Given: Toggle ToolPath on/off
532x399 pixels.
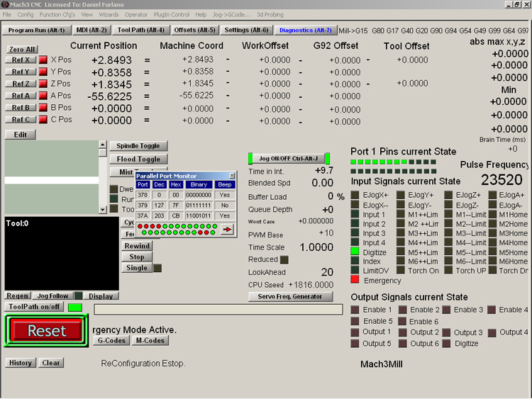Looking at the screenshot, I should [34, 307].
